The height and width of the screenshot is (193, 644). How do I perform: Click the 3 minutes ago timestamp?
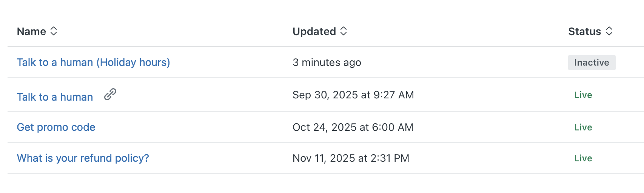click(x=327, y=62)
